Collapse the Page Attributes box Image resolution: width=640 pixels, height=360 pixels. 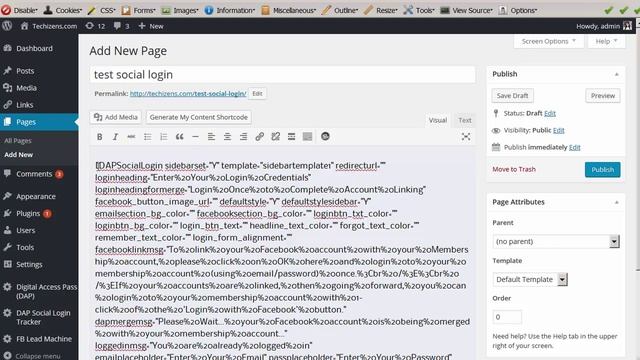616,202
